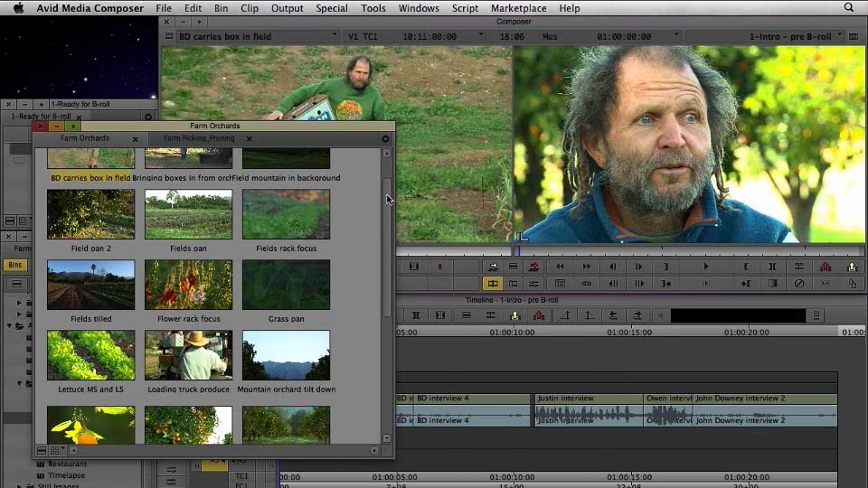This screenshot has width=868, height=488.
Task: Open the 1-Ready for B-roll bin fast menu
Action: tap(147, 117)
